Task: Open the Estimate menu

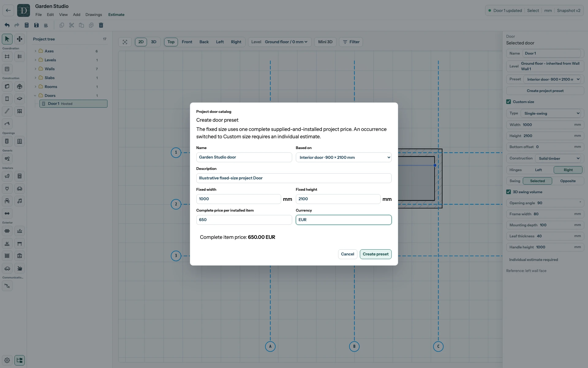Action: coord(116,15)
